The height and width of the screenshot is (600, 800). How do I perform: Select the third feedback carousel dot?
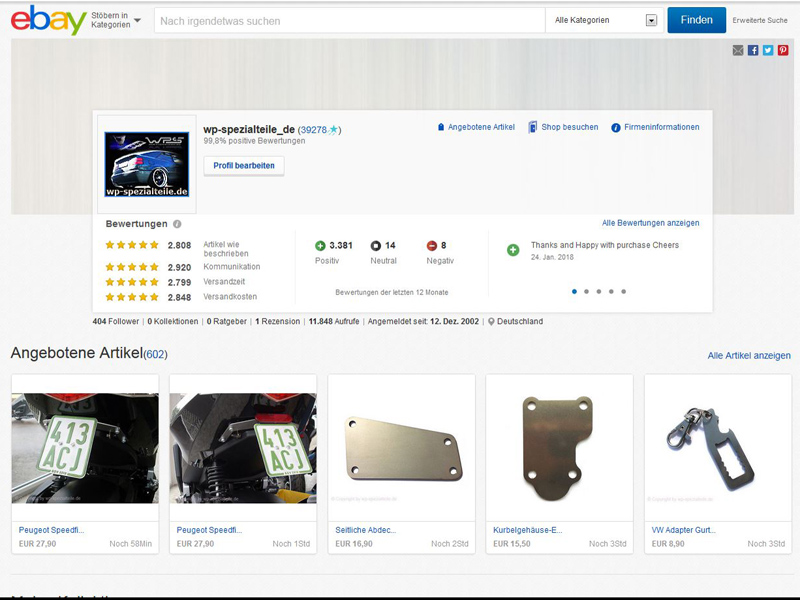click(599, 292)
